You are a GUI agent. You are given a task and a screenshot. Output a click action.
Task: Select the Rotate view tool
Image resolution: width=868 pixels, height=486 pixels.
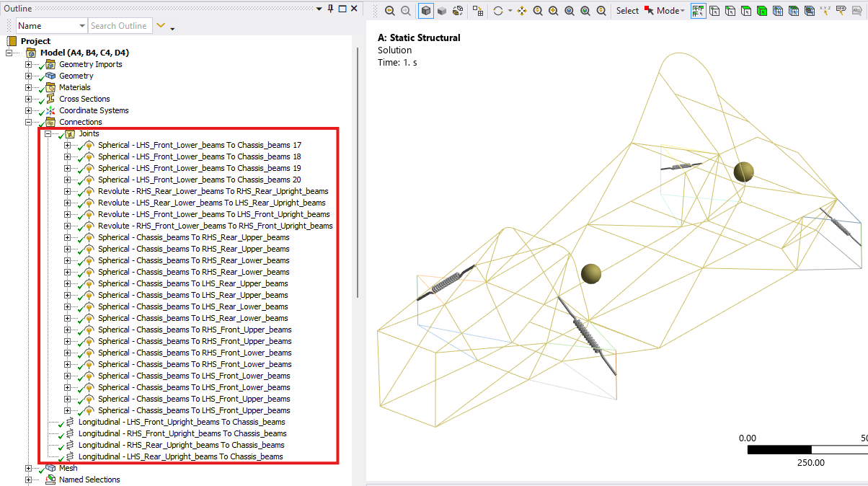pos(497,11)
